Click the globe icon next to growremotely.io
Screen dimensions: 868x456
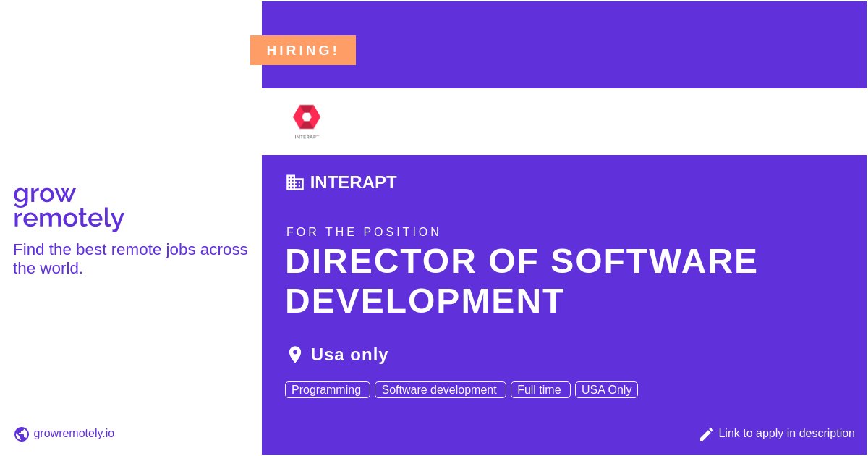(22, 434)
